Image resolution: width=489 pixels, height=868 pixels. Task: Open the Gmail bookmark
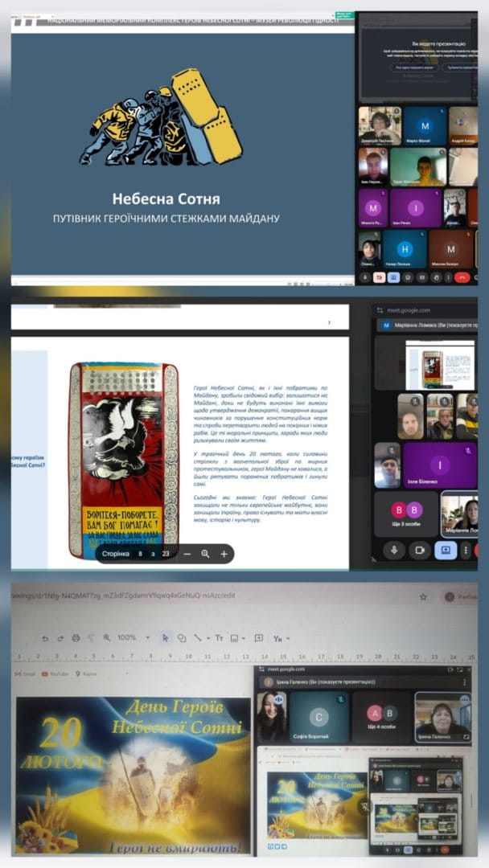coord(26,674)
